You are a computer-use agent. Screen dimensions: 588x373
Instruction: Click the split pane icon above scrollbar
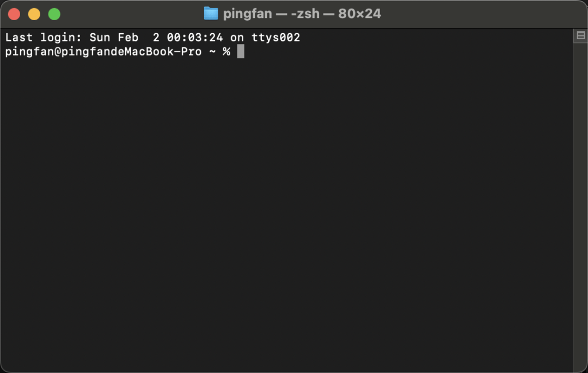click(580, 35)
